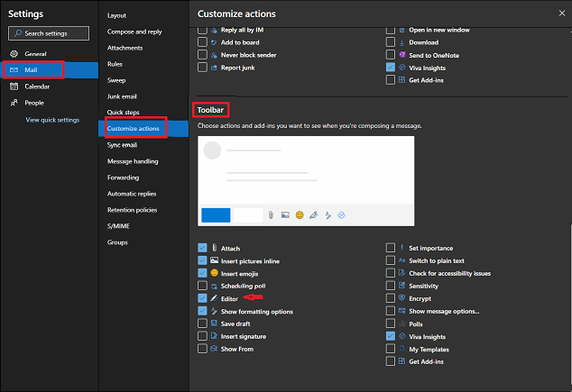Select S/MIME settings
Screen dimensions: 572x392
point(118,226)
